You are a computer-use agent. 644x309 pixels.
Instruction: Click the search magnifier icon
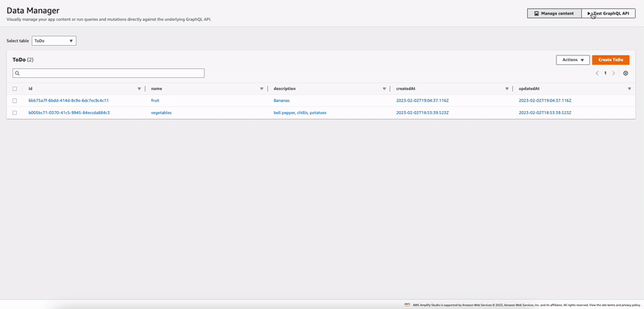[18, 73]
